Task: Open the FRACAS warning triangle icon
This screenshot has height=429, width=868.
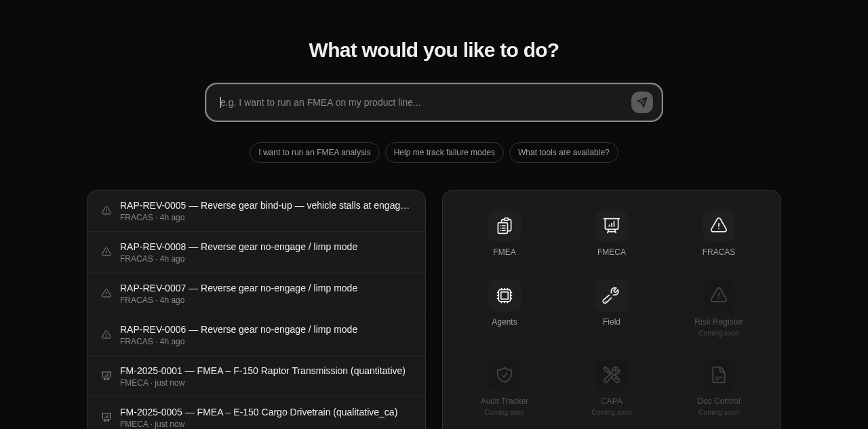Action: 719,226
